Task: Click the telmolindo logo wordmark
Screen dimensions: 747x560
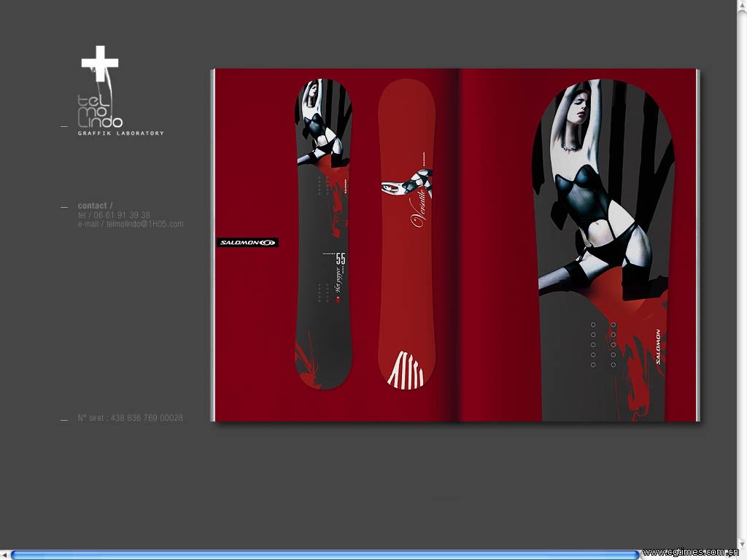Action: pos(100,111)
